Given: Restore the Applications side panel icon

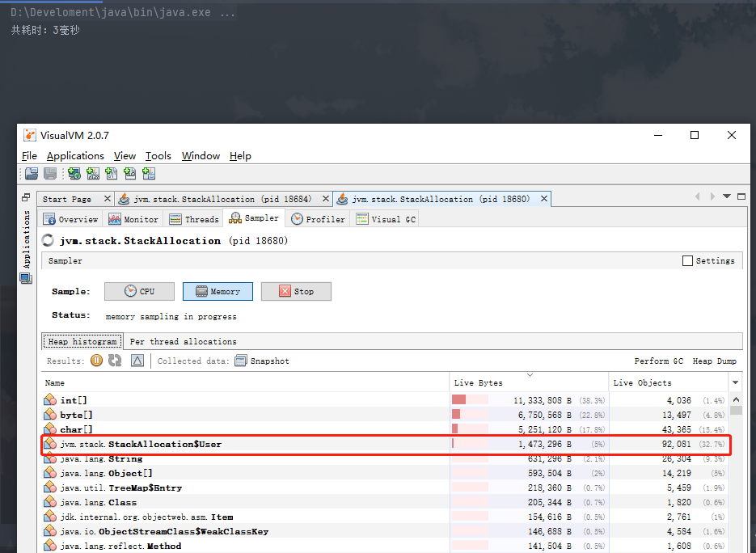Looking at the screenshot, I should (26, 197).
